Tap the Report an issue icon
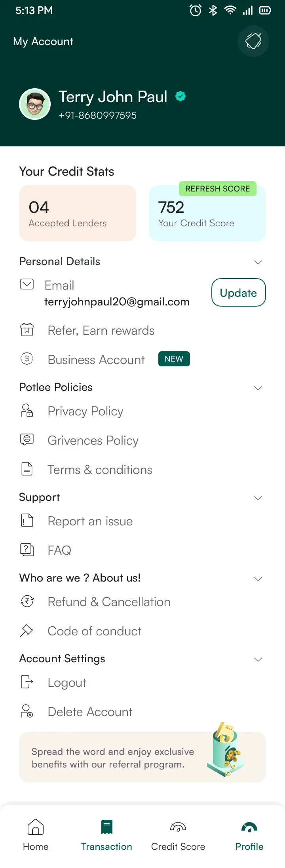This screenshot has width=285, height=868. tap(27, 520)
